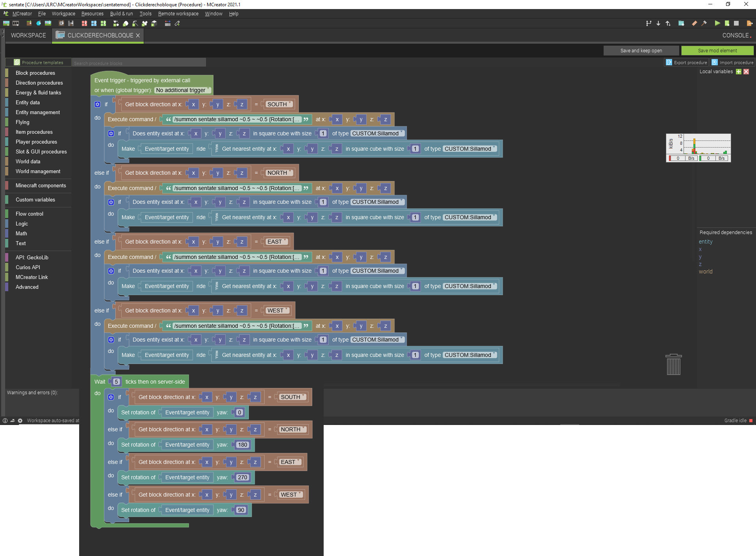Image resolution: width=756 pixels, height=556 pixels.
Task: Toggle gear on first Does entity exist if
Action: click(111, 133)
